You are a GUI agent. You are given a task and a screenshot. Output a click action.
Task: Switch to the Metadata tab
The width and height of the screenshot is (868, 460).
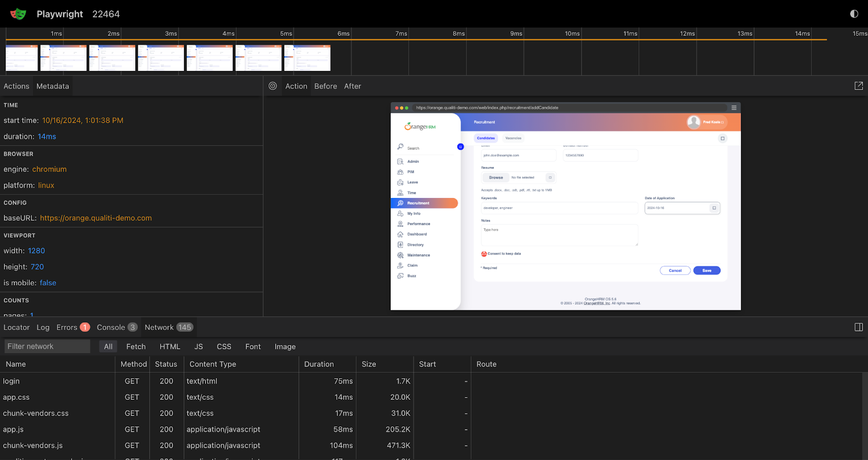(x=53, y=86)
